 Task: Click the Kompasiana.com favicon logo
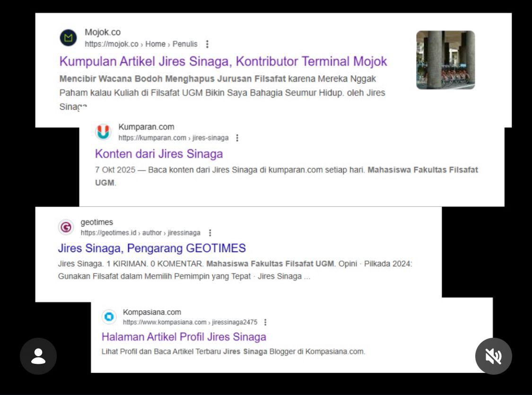109,316
